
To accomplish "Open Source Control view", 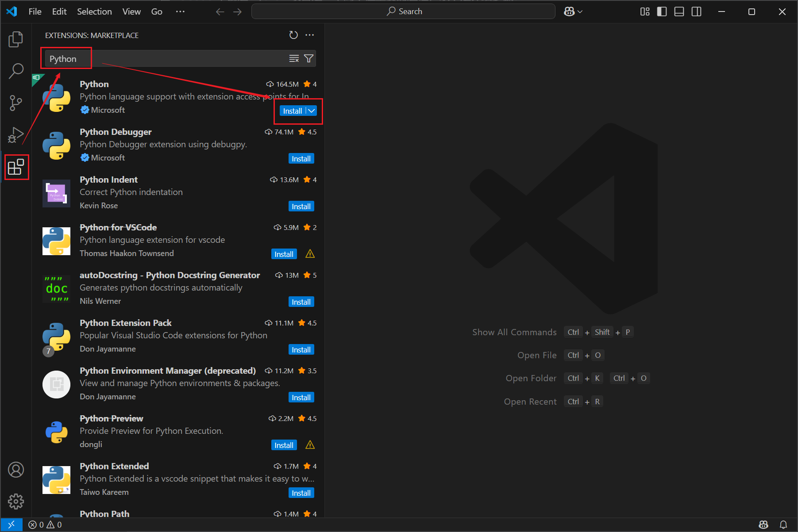I will point(16,103).
